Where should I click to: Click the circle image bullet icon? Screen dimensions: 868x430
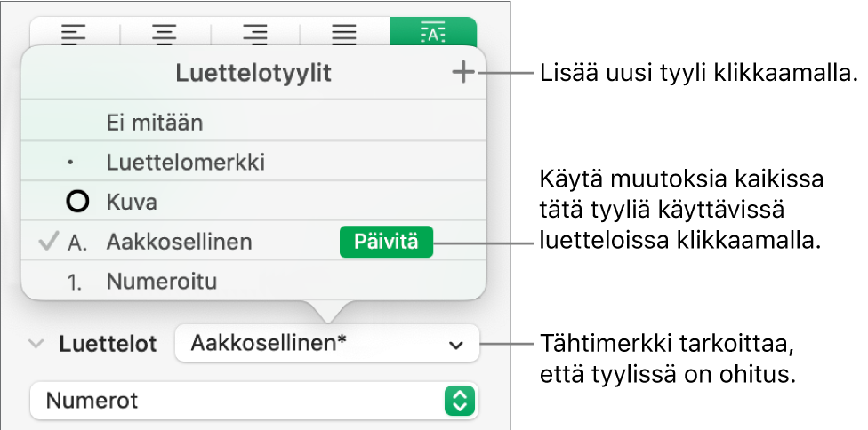pos(78,202)
